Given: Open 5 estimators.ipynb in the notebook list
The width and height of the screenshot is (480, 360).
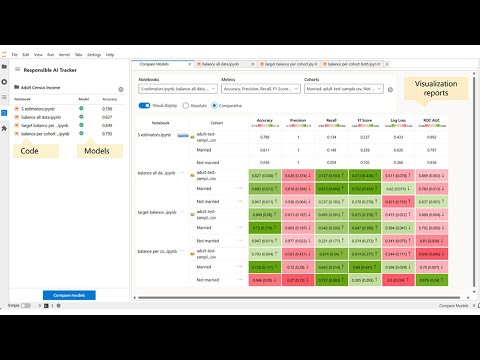Looking at the screenshot, I should pyautogui.click(x=38, y=109).
